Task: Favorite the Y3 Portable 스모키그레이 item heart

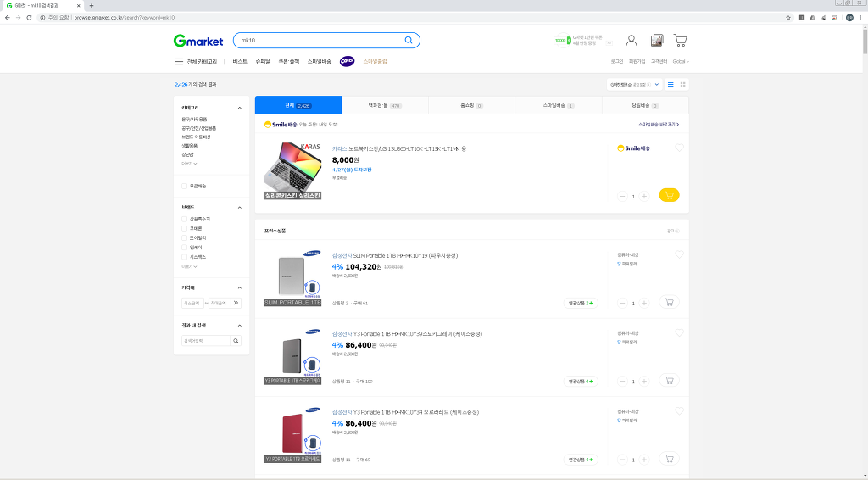Action: [679, 332]
